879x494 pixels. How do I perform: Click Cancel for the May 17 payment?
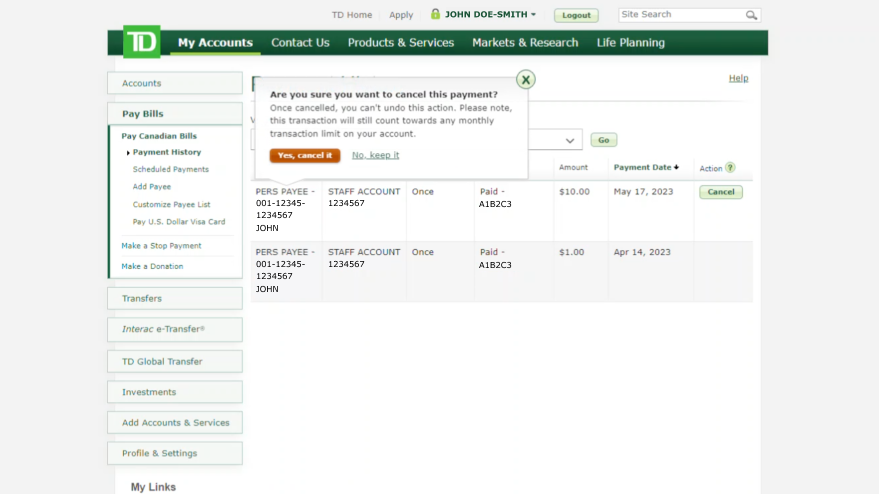click(721, 192)
